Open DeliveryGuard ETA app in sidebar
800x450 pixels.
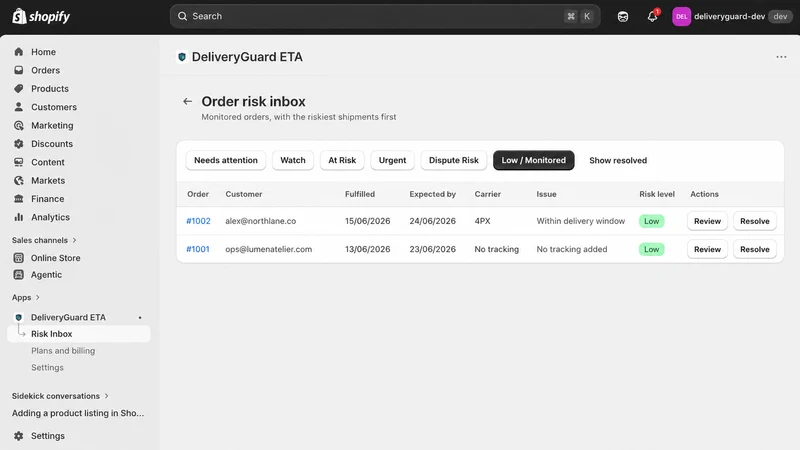tap(68, 317)
